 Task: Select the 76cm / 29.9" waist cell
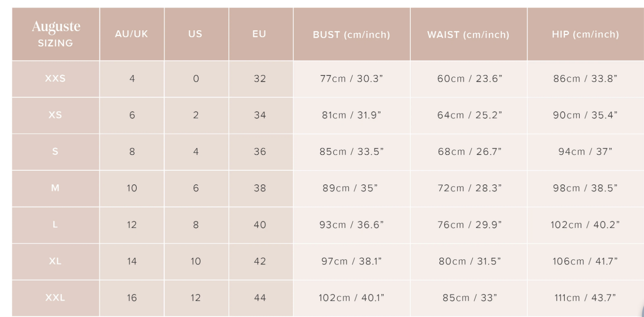(470, 225)
